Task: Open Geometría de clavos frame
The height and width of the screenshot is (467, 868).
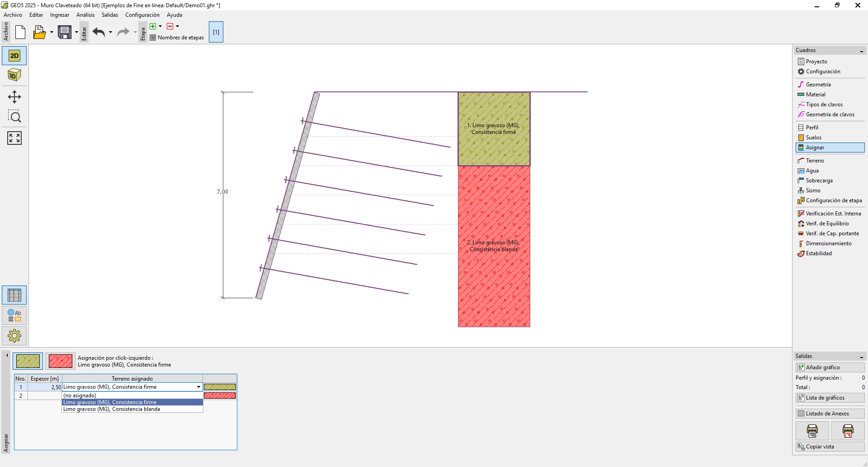Action: pos(830,114)
